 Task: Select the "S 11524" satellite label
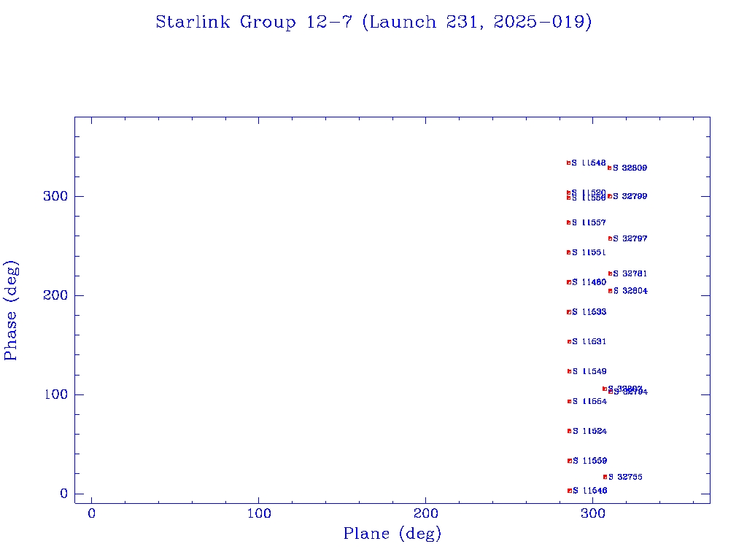point(589,431)
